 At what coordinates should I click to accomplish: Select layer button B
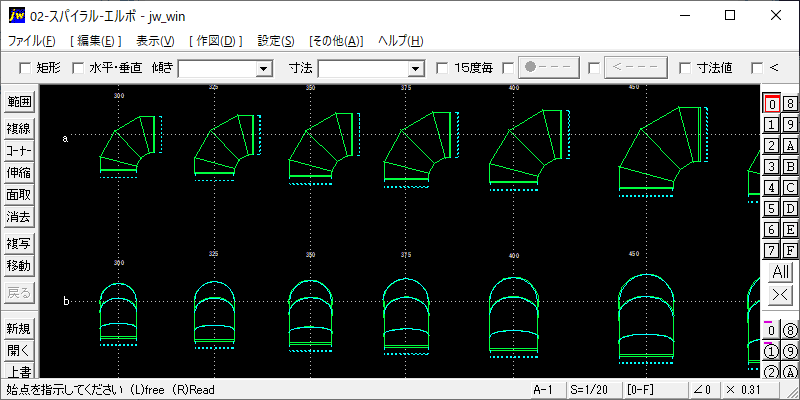[790, 166]
